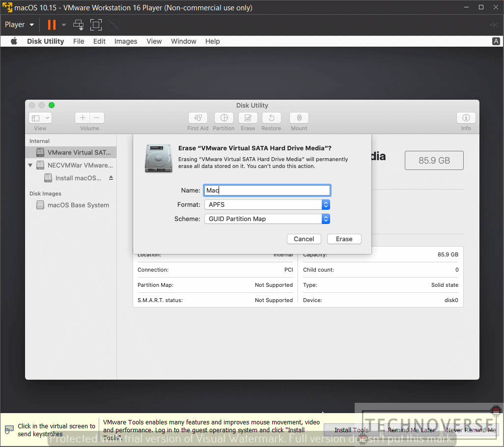Open the Player menu dropdown
The height and width of the screenshot is (447, 504).
coord(19,25)
